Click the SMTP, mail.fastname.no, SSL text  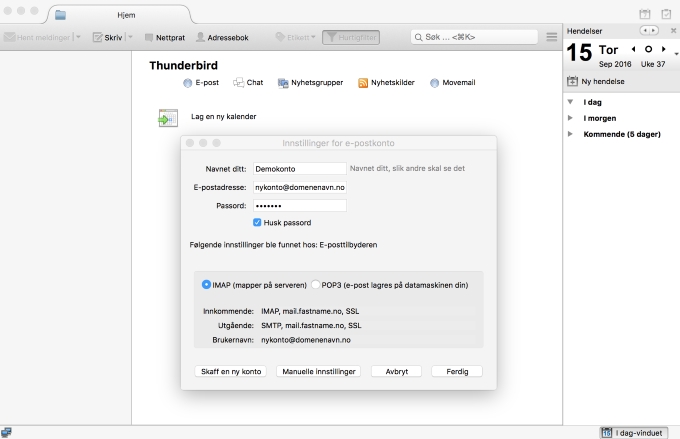click(x=311, y=325)
